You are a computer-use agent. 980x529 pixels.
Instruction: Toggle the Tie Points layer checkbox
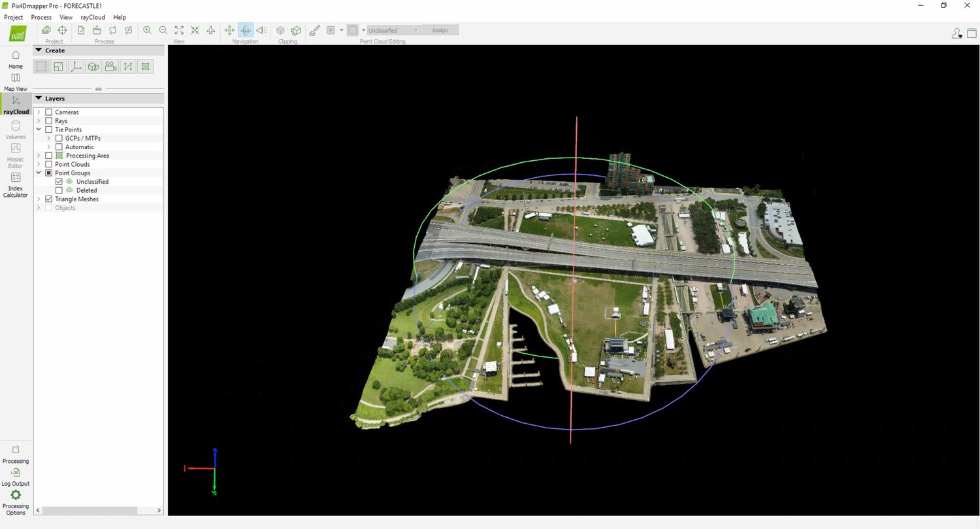[x=48, y=129]
